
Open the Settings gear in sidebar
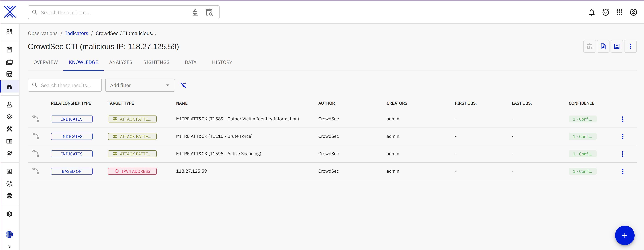point(10,214)
